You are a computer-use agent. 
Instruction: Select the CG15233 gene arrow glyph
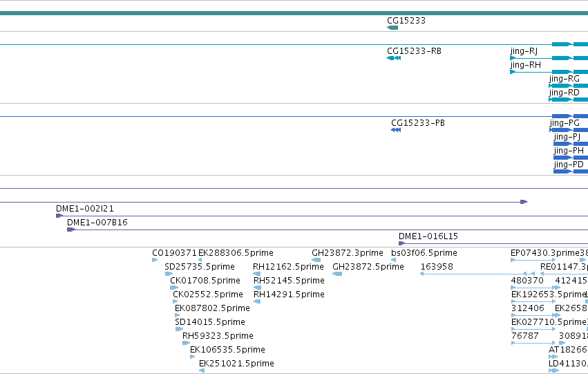392,28
